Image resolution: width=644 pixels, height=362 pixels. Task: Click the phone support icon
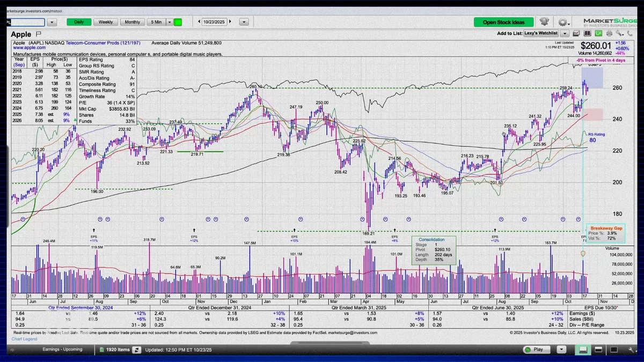(630, 33)
